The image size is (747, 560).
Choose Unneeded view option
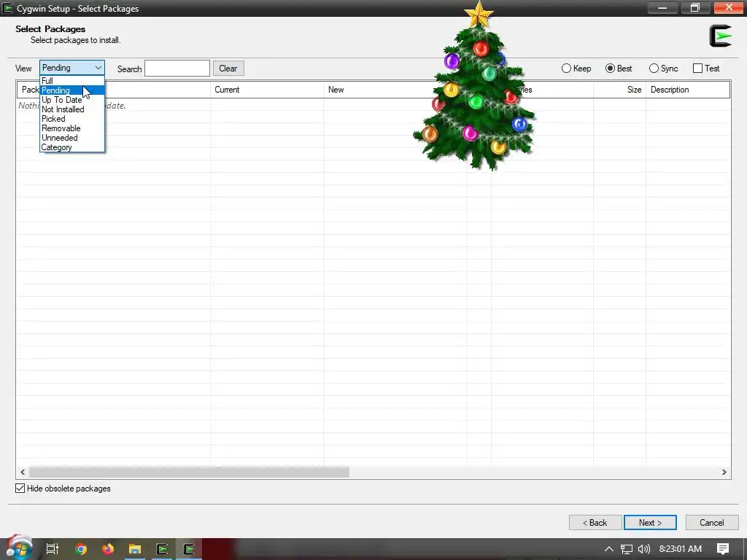[x=72, y=138]
